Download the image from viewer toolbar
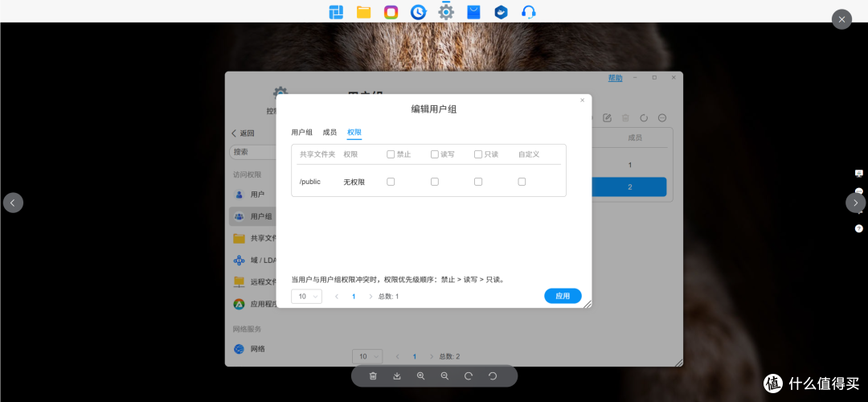Image resolution: width=868 pixels, height=402 pixels. (x=397, y=376)
